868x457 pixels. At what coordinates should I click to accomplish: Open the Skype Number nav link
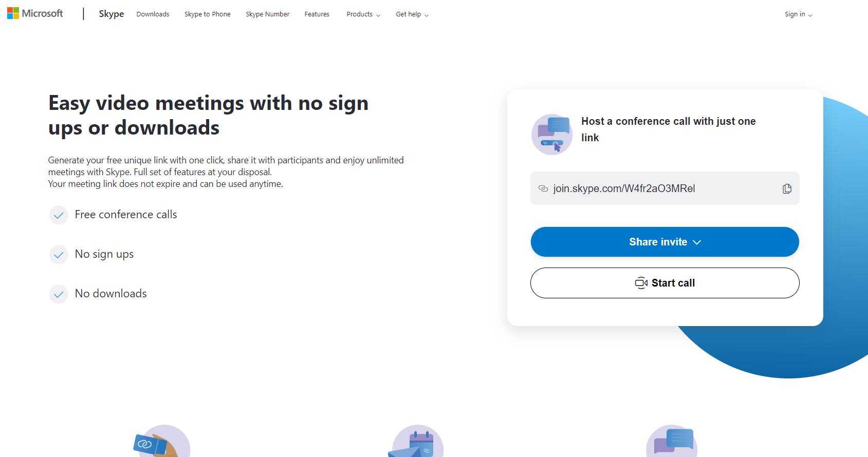pos(267,14)
